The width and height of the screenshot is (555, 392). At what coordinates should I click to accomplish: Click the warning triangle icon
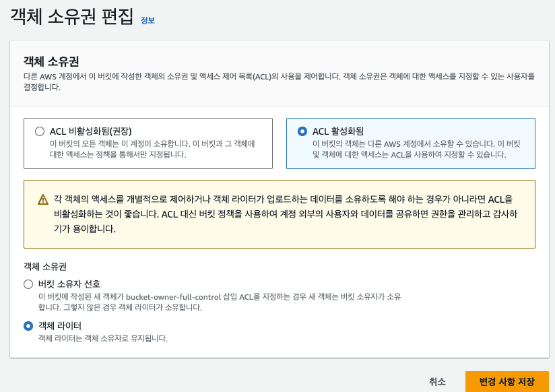[43, 199]
